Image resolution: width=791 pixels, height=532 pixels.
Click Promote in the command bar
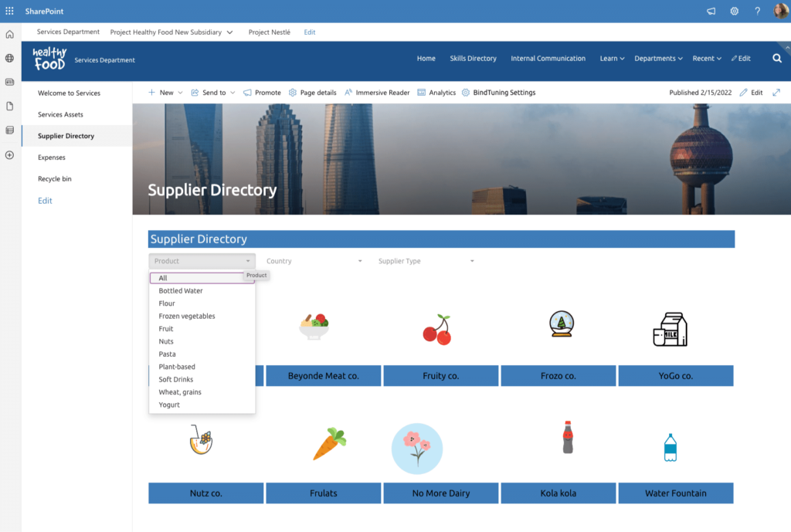pyautogui.click(x=263, y=93)
